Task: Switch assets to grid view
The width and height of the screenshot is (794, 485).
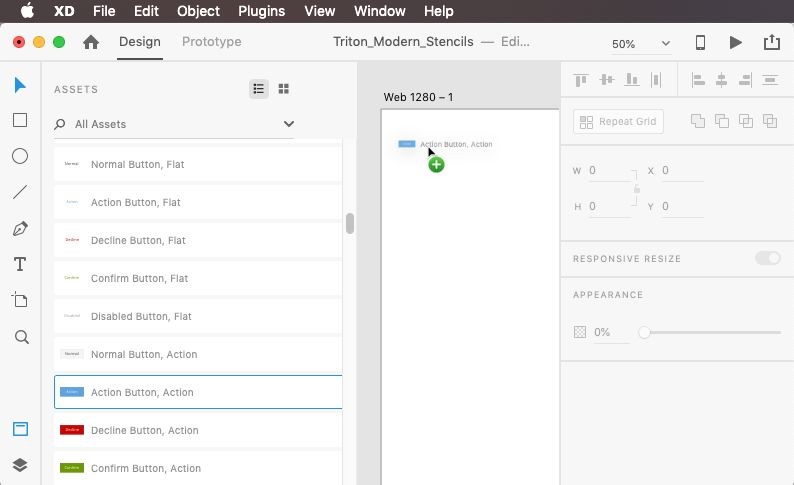Action: point(284,89)
